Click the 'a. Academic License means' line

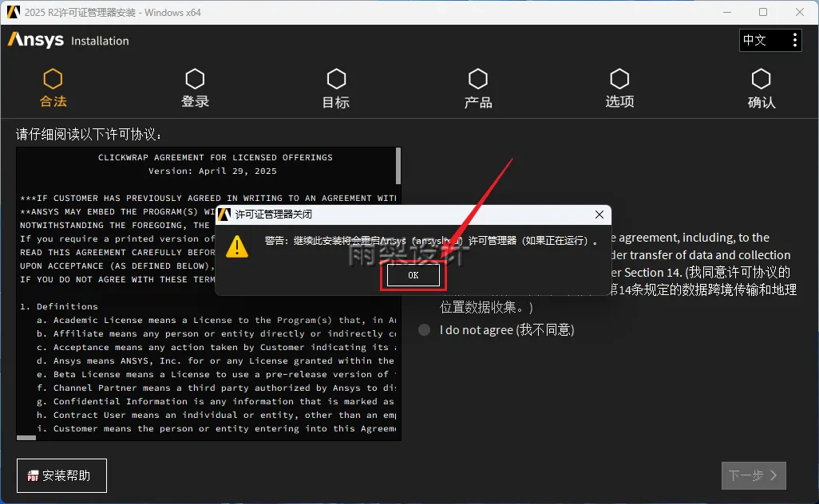click(216, 321)
